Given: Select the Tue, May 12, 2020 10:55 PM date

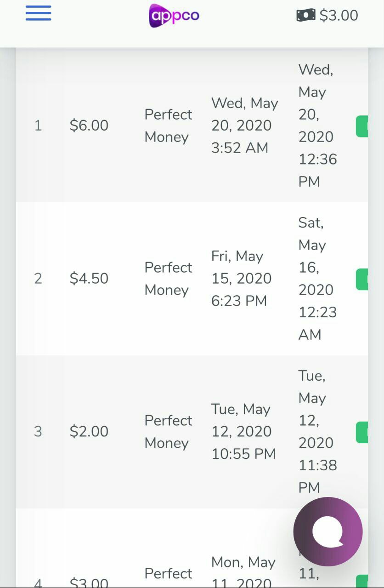Looking at the screenshot, I should pos(243,432).
